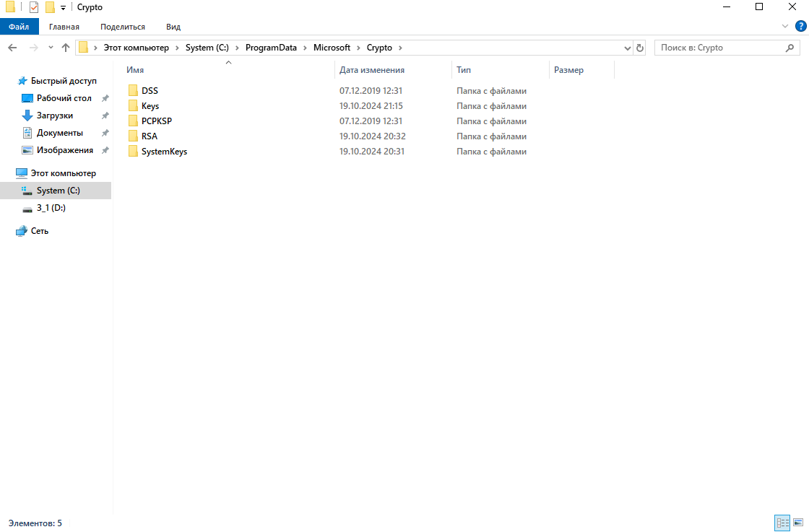This screenshot has width=809, height=532.
Task: Click the search magnifier in the search box
Action: (x=790, y=47)
